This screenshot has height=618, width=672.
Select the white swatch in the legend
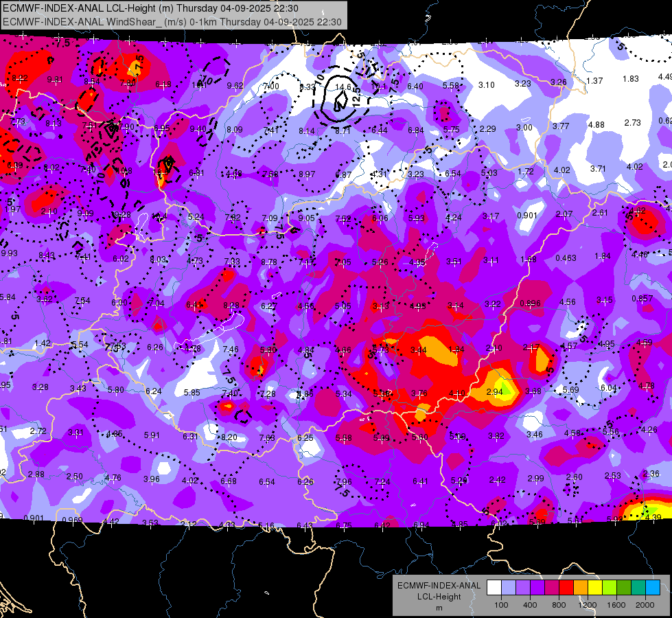[494, 588]
